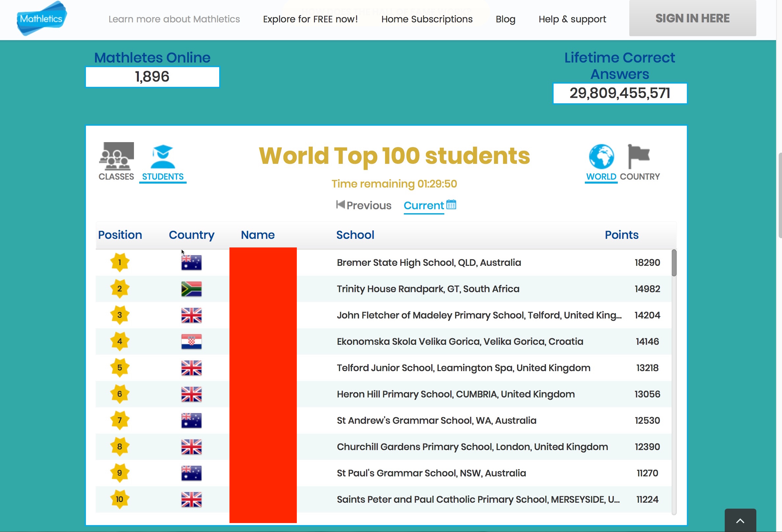Click the position 1 gold star badge
The height and width of the screenshot is (532, 782).
[x=119, y=262]
